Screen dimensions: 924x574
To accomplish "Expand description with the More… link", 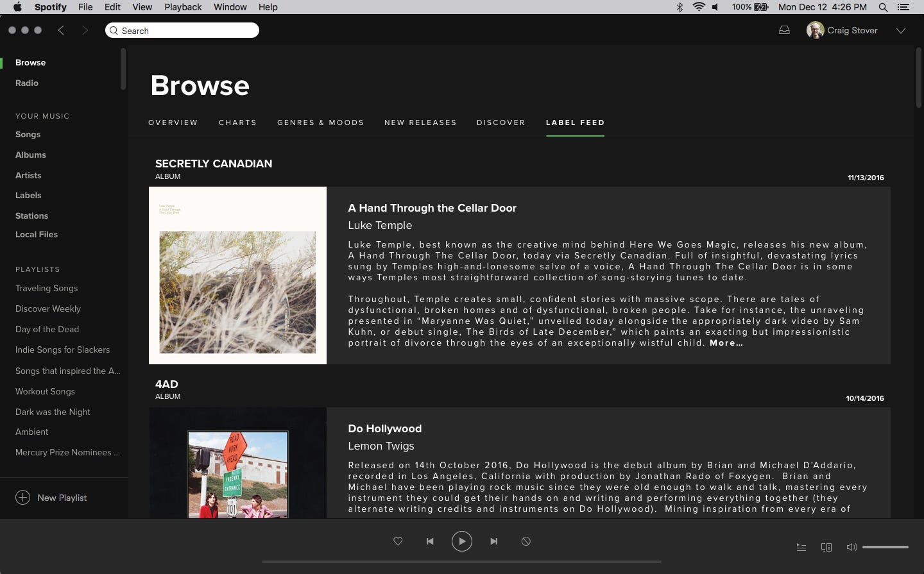I will point(726,343).
